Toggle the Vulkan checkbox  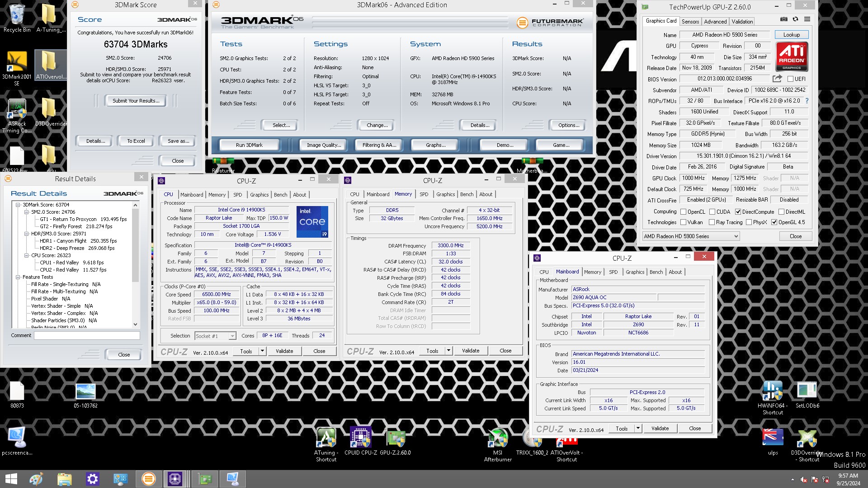tap(684, 222)
